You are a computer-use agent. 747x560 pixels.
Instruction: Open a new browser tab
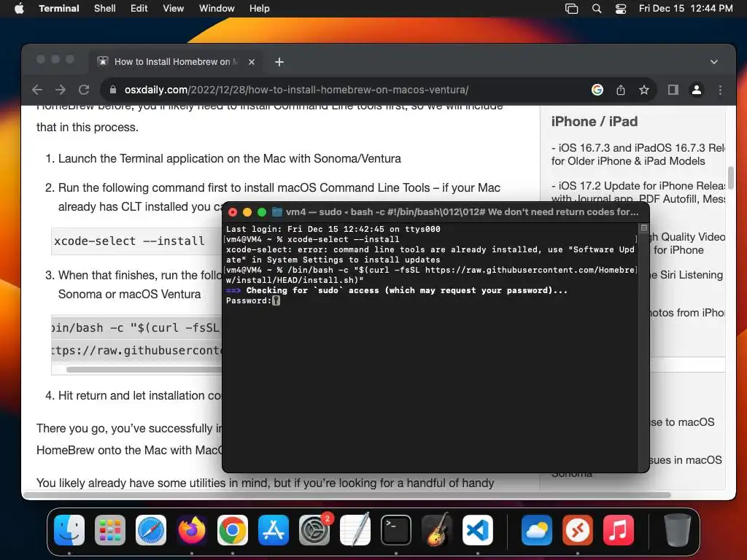tap(279, 62)
